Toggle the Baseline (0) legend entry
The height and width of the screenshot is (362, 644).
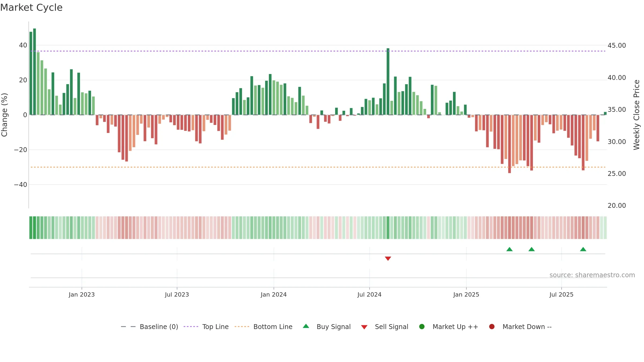coord(149,327)
